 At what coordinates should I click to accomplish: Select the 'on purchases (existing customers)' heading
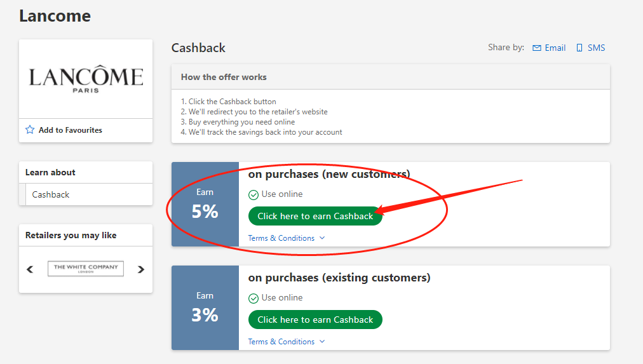tap(339, 278)
